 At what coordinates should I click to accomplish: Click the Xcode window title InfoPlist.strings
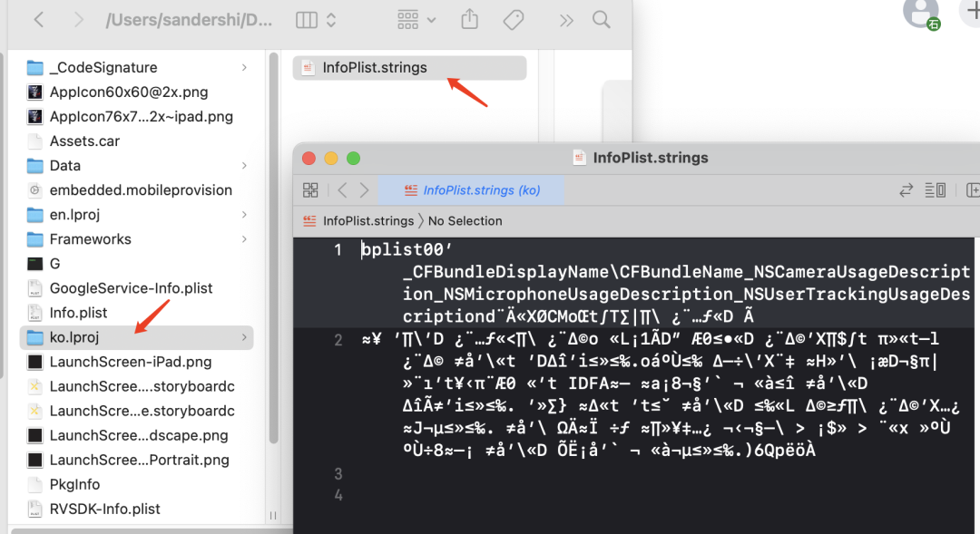click(x=650, y=158)
